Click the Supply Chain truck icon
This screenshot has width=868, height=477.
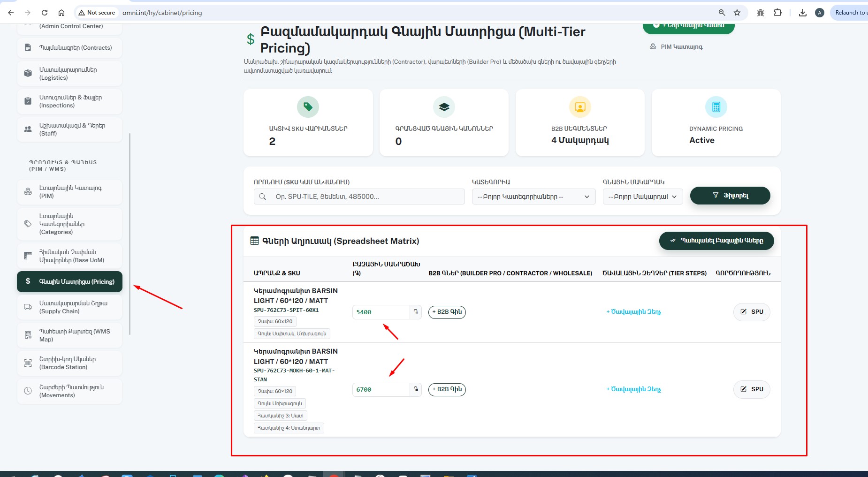(28, 307)
